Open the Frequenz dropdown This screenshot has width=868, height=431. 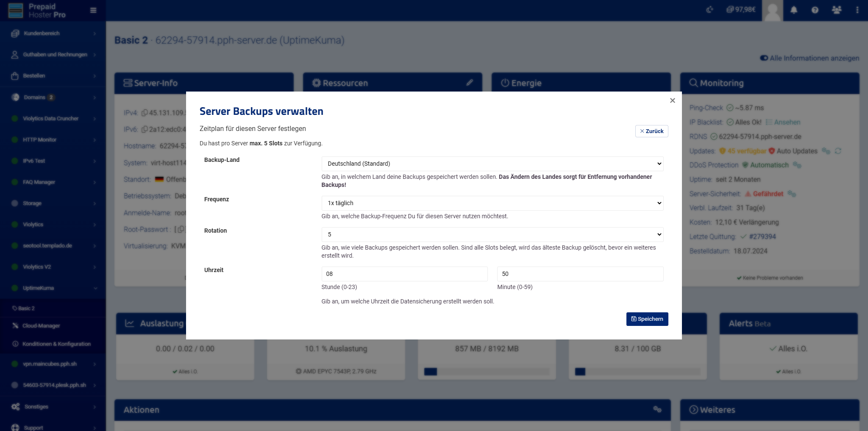point(492,203)
